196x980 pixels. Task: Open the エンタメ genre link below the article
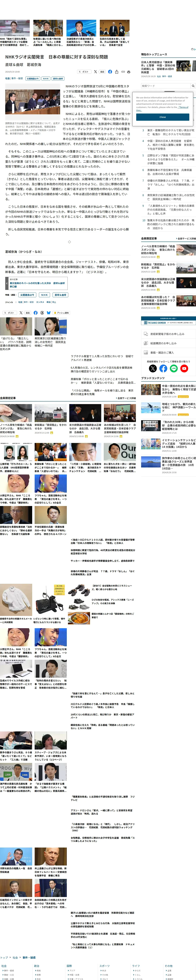click(x=40, y=302)
